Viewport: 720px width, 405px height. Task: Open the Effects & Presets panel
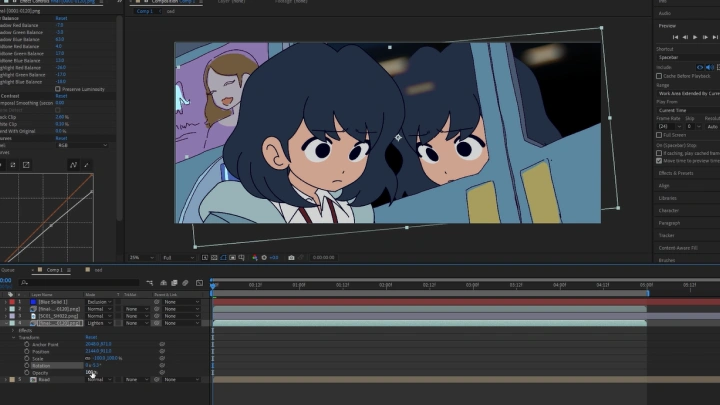(676, 173)
